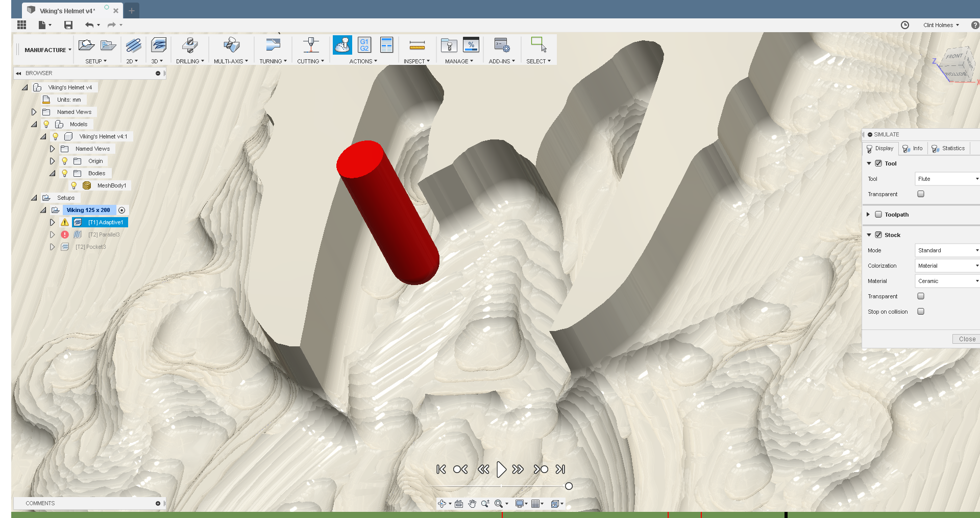Screen dimensions: 980x518
Task: Enable Stop on collision
Action: coord(921,311)
